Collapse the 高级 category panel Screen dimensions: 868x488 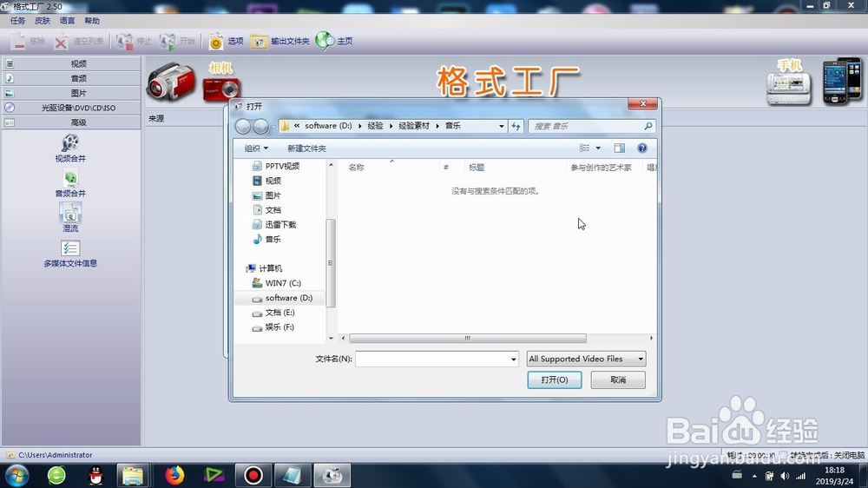[71, 122]
